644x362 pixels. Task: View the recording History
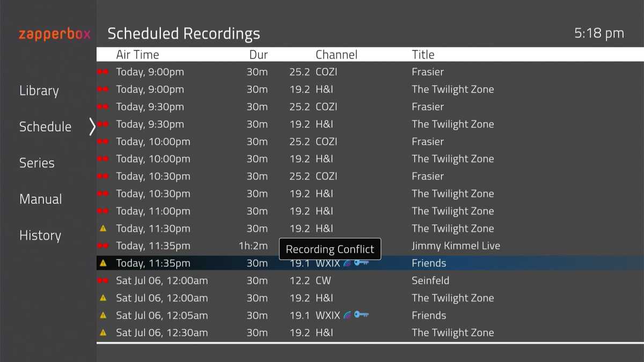(x=40, y=235)
